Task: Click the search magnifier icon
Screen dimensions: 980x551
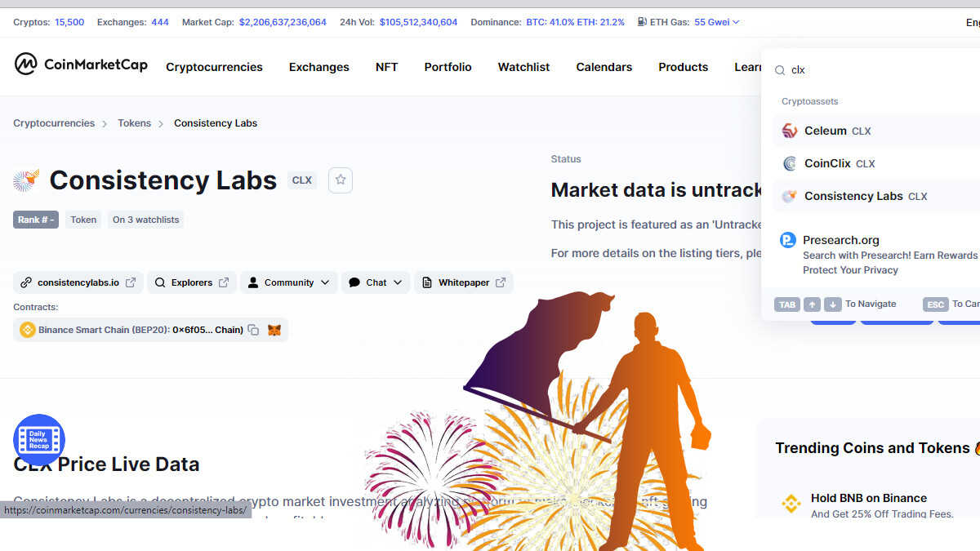Action: pos(780,70)
